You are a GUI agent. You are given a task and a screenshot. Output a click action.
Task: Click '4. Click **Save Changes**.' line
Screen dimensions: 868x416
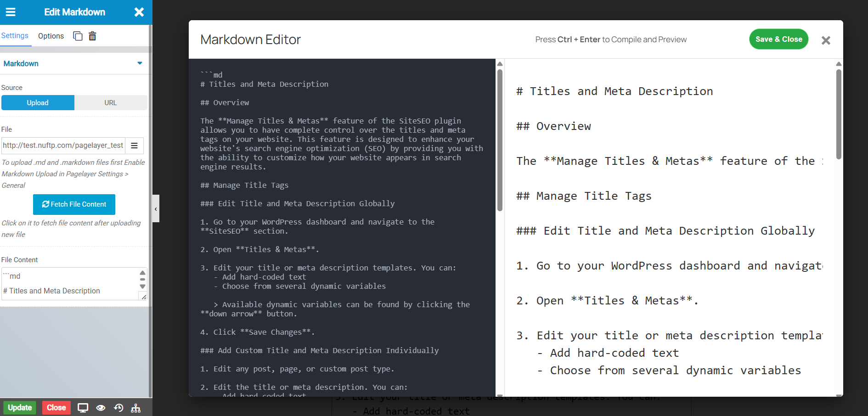(x=257, y=332)
